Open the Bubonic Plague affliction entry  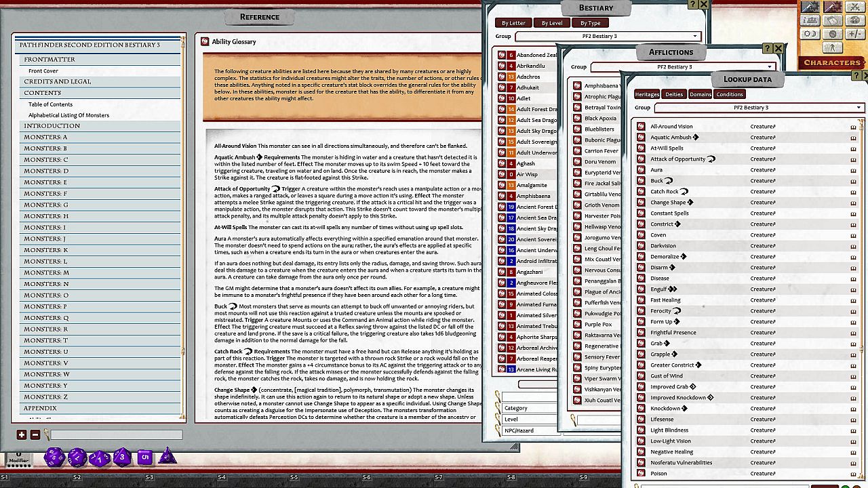[602, 140]
